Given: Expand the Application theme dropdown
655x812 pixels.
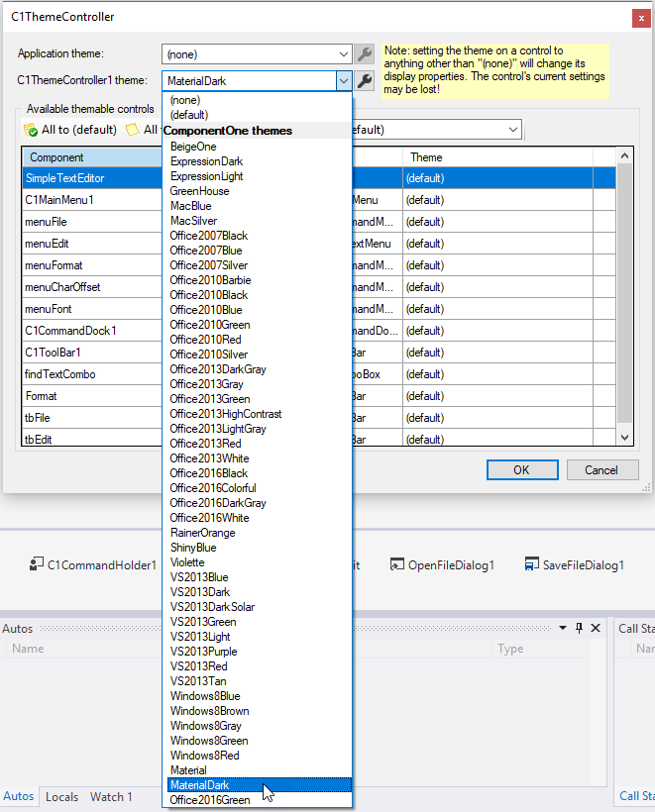Looking at the screenshot, I should click(x=344, y=54).
